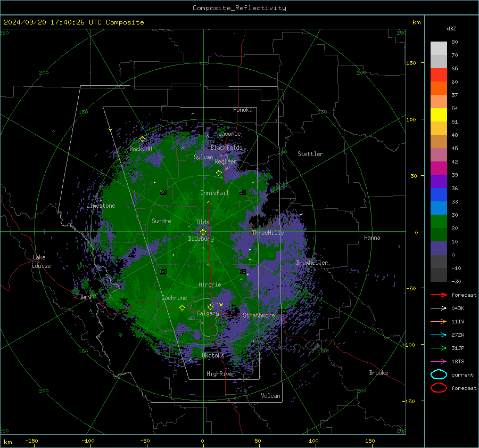Select the Cochrane label on the map
This screenshot has width=479, height=448.
point(174,298)
